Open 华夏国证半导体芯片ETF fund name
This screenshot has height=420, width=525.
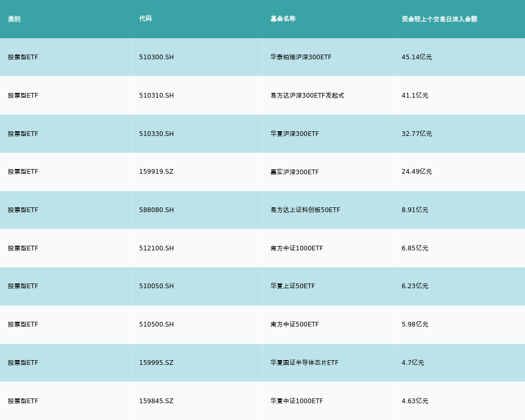tap(304, 363)
